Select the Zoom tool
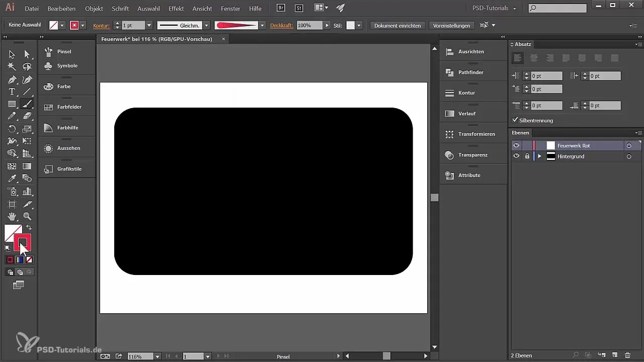 27,216
